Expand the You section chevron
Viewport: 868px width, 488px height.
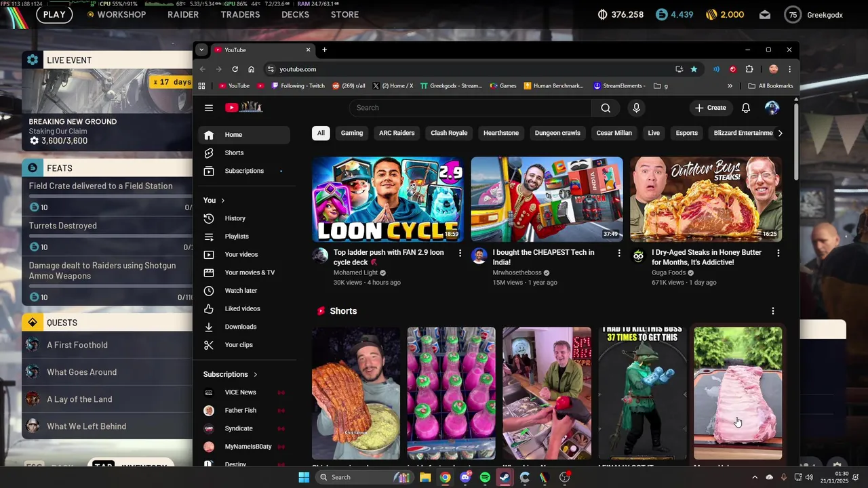coord(222,201)
